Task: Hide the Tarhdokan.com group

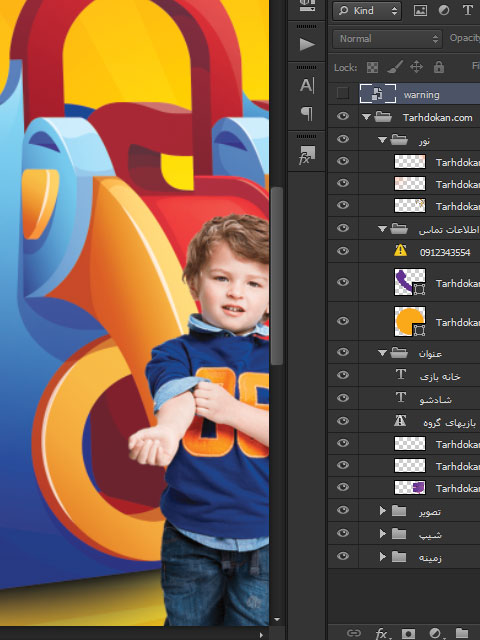Action: click(343, 116)
